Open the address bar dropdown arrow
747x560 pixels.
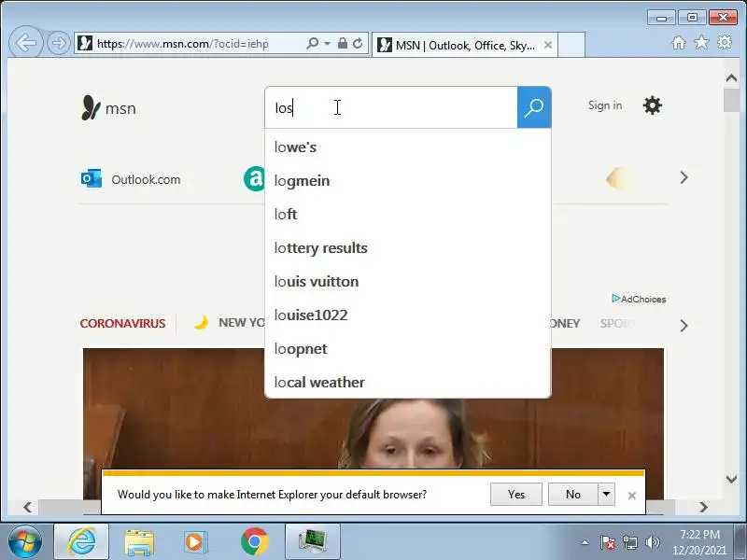click(328, 43)
